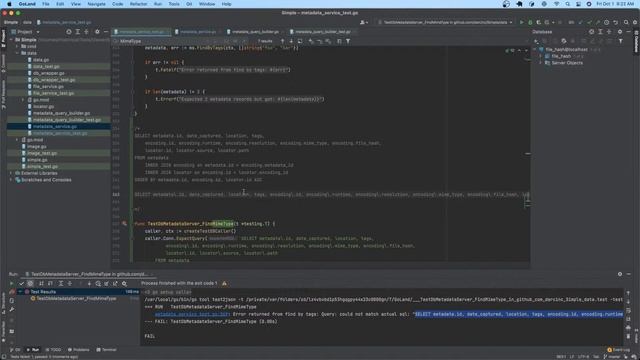The height and width of the screenshot is (360, 640).
Task: Expand External Libraries node
Action: click(x=11, y=173)
